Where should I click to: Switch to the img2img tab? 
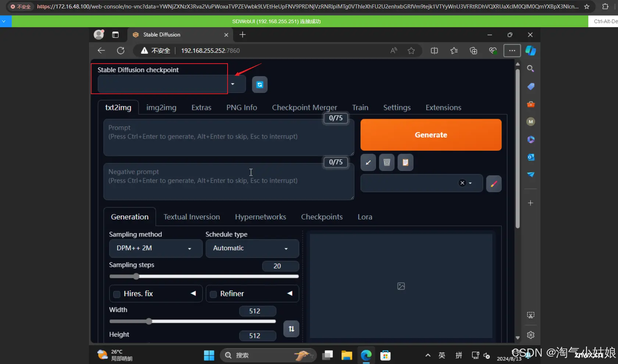pyautogui.click(x=161, y=108)
